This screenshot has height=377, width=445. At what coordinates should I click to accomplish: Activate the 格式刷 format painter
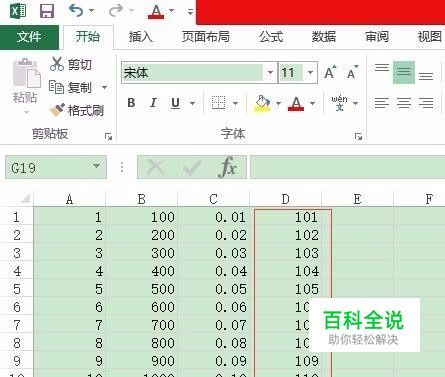[x=77, y=110]
